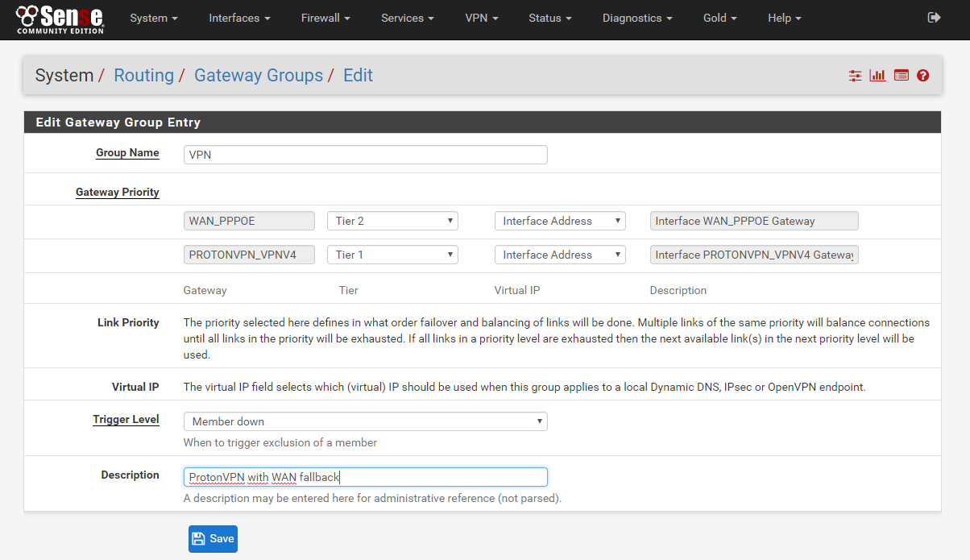
Task: Go to the Gateway Groups breadcrumb link
Action: 259,76
